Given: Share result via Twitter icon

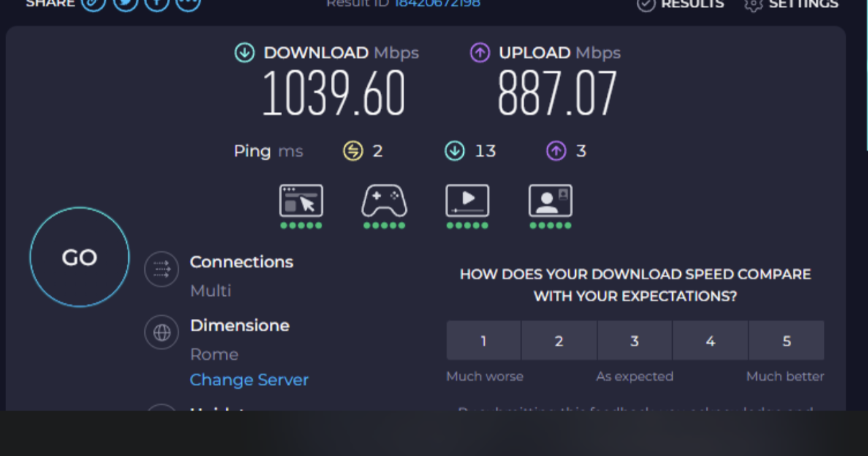Looking at the screenshot, I should click(x=125, y=3).
